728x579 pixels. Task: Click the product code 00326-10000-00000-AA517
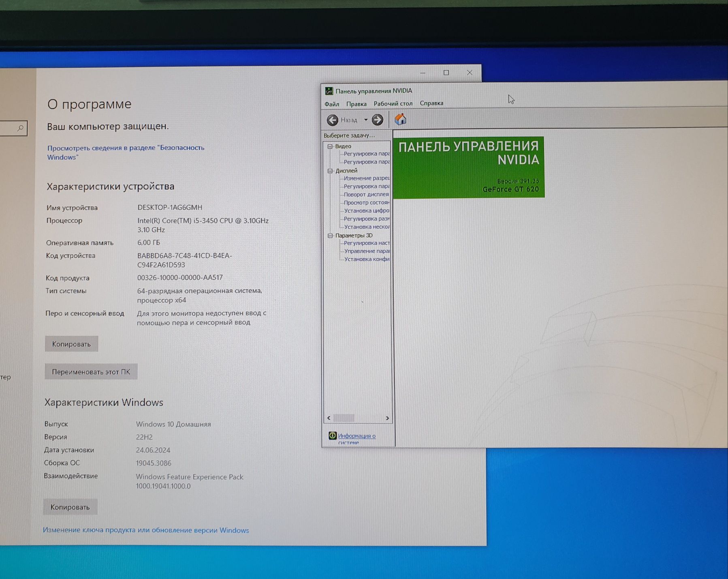click(180, 277)
